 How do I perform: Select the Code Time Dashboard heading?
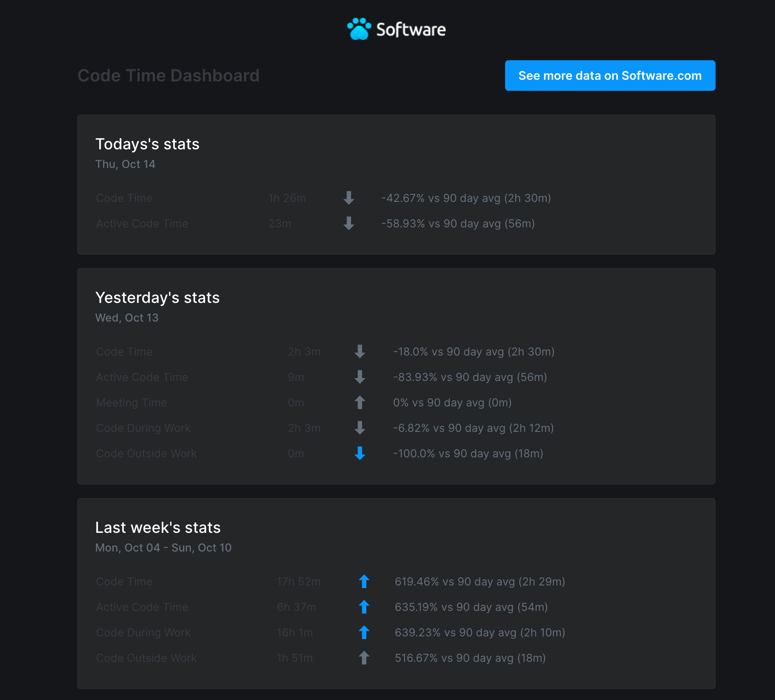coord(168,76)
